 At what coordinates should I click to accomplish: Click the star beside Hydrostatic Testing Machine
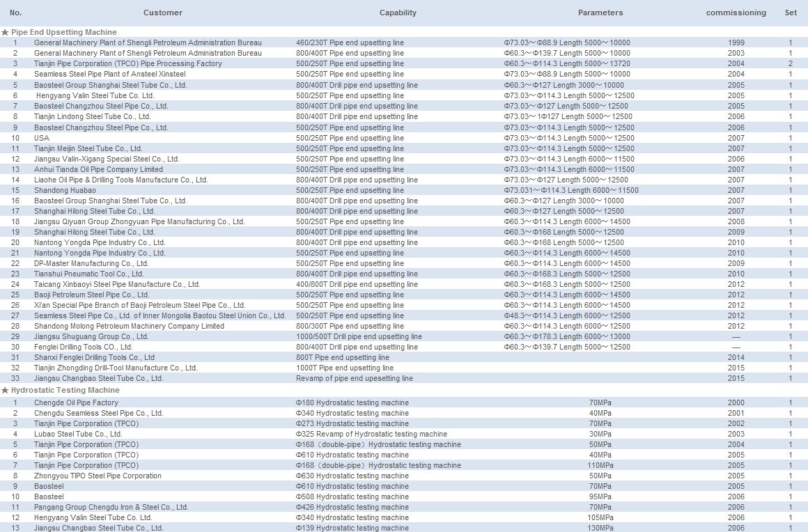5,391
